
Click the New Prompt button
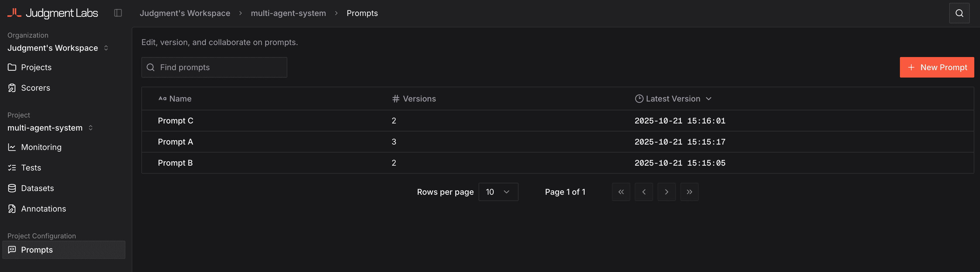coord(937,67)
